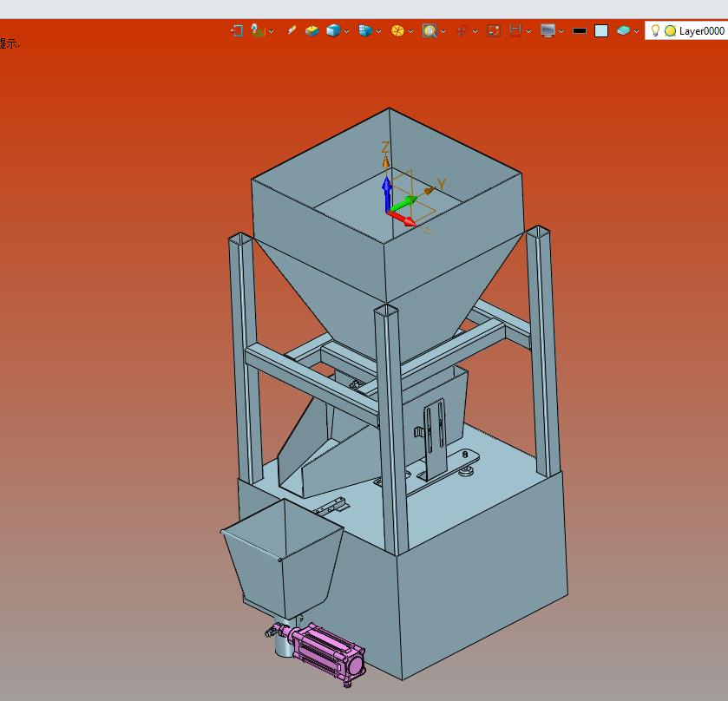
Task: Click the orange faceted sphere icon
Action: coord(397,30)
